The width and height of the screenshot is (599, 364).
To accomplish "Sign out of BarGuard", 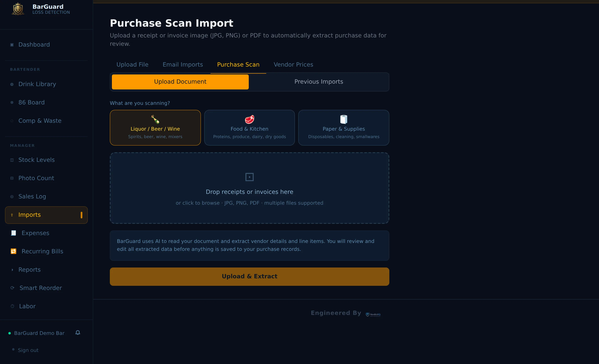I will coord(28,350).
